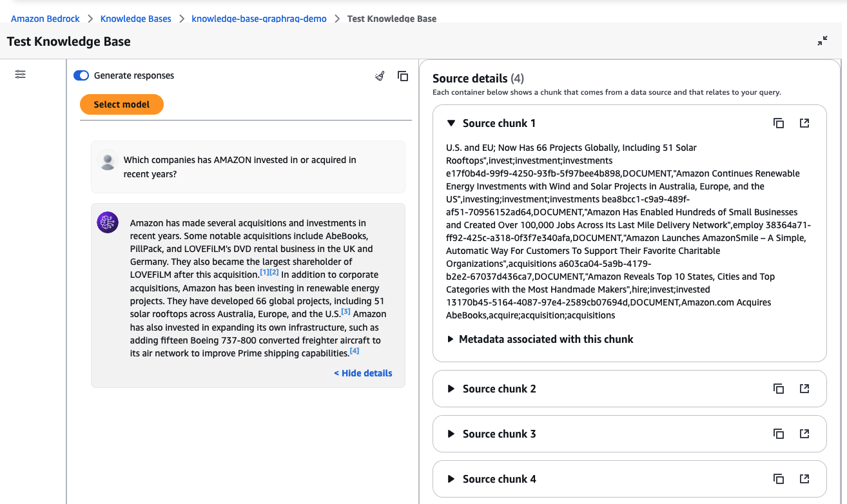The image size is (847, 504).
Task: Copy Source chunk 1 content
Action: (x=779, y=123)
